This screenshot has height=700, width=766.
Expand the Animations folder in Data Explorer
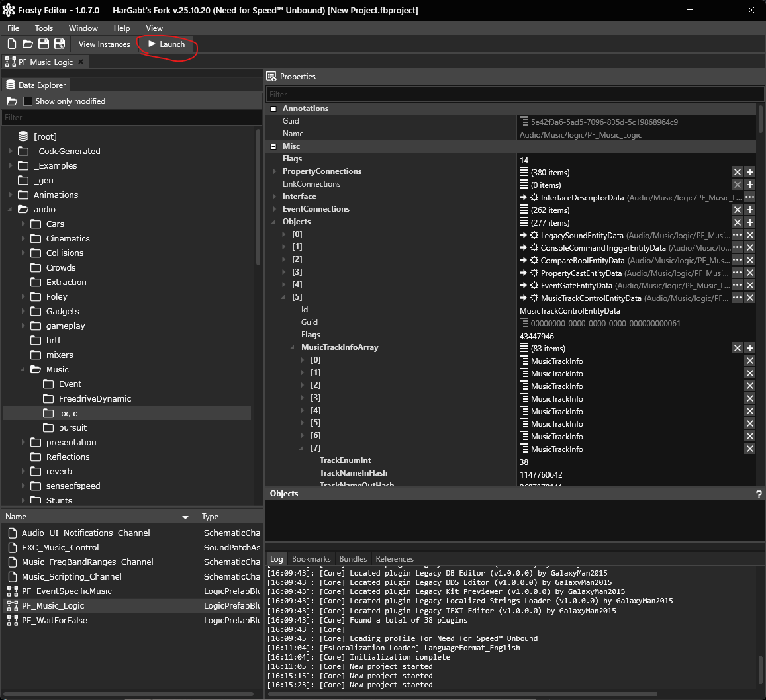pos(11,195)
